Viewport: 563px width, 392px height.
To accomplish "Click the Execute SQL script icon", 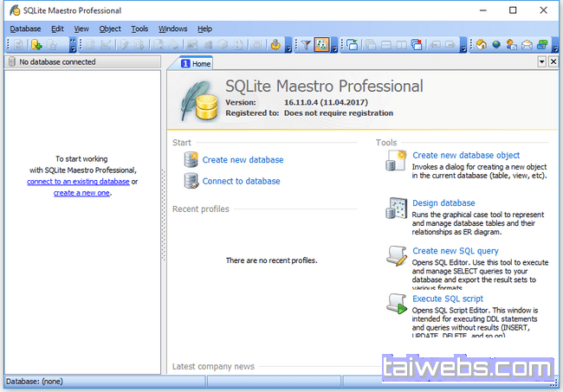I will [x=398, y=304].
